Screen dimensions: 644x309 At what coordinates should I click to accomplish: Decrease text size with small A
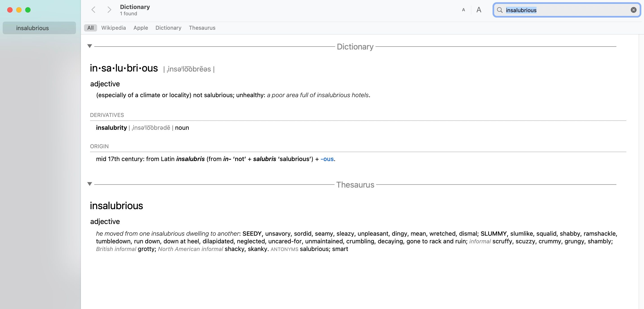point(464,10)
